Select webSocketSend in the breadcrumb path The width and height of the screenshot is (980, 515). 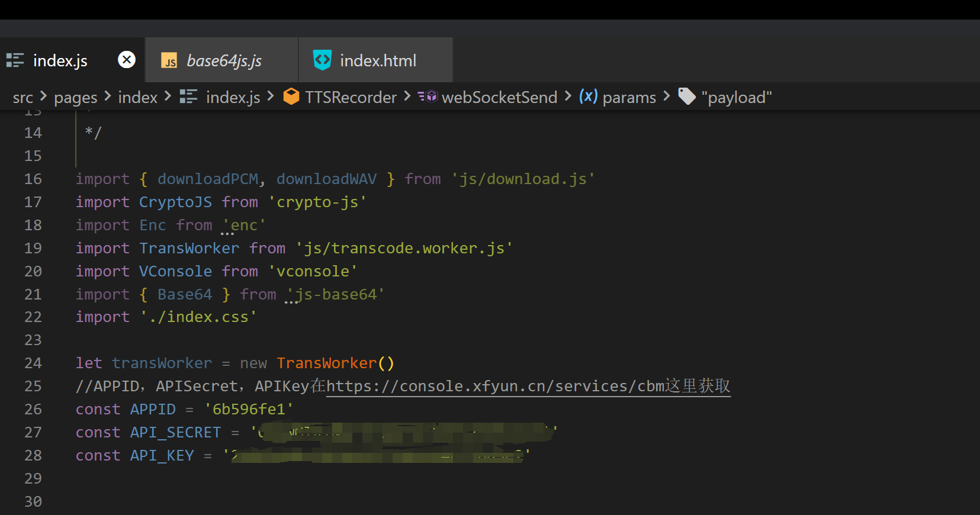[499, 98]
